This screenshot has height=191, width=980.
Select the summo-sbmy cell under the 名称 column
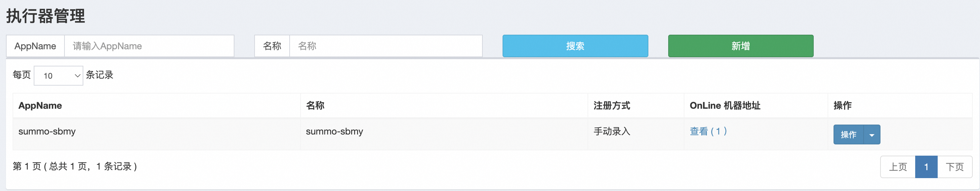[x=334, y=131]
